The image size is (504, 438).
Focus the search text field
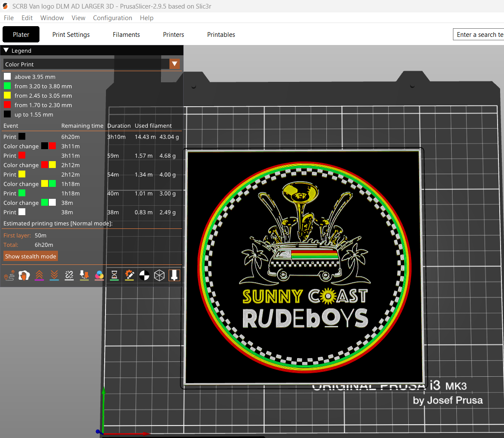pyautogui.click(x=478, y=35)
